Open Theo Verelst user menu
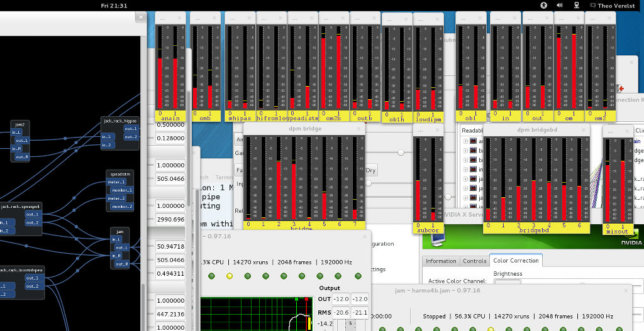 click(x=613, y=5)
